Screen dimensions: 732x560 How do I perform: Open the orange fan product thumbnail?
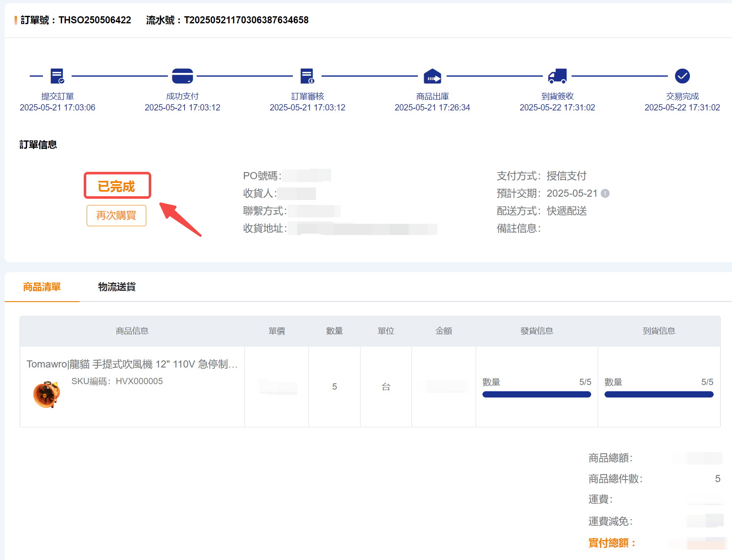(x=46, y=394)
